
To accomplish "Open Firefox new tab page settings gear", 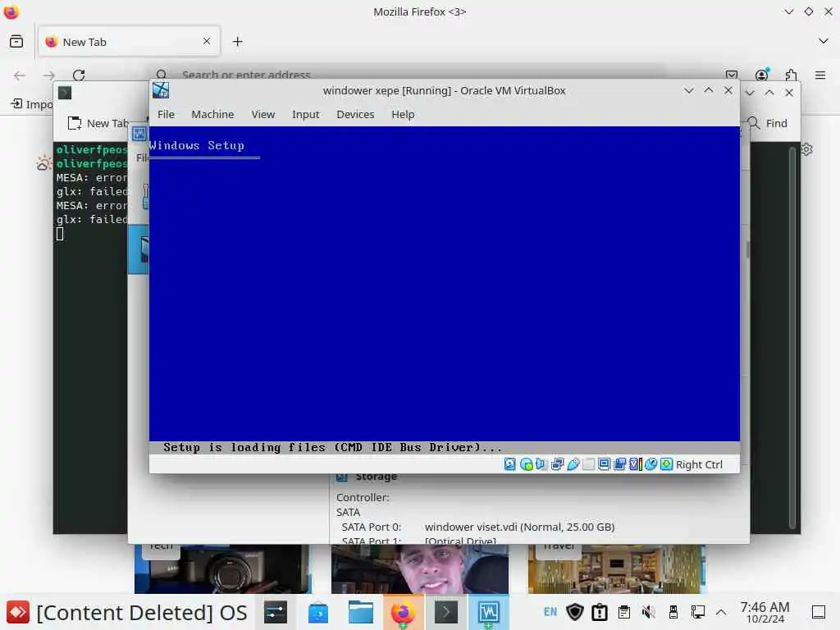I will tap(807, 149).
